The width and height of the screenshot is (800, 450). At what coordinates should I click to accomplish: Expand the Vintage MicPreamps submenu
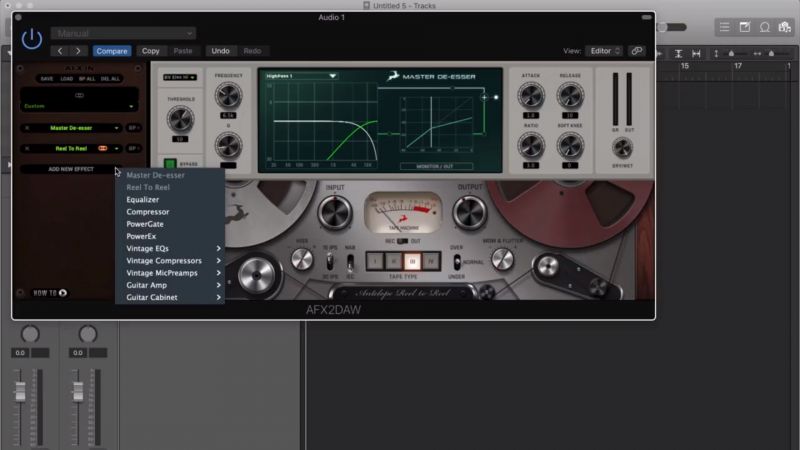click(x=170, y=273)
